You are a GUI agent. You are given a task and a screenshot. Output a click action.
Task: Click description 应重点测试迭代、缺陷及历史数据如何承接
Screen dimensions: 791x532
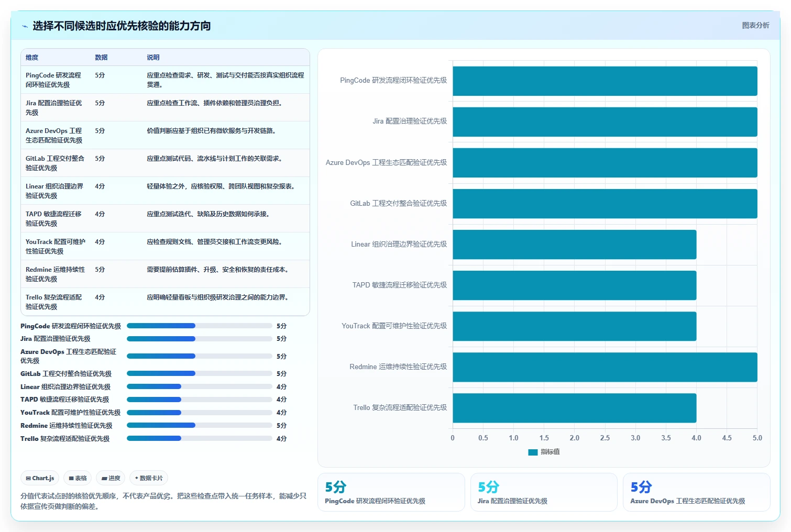tap(210, 214)
